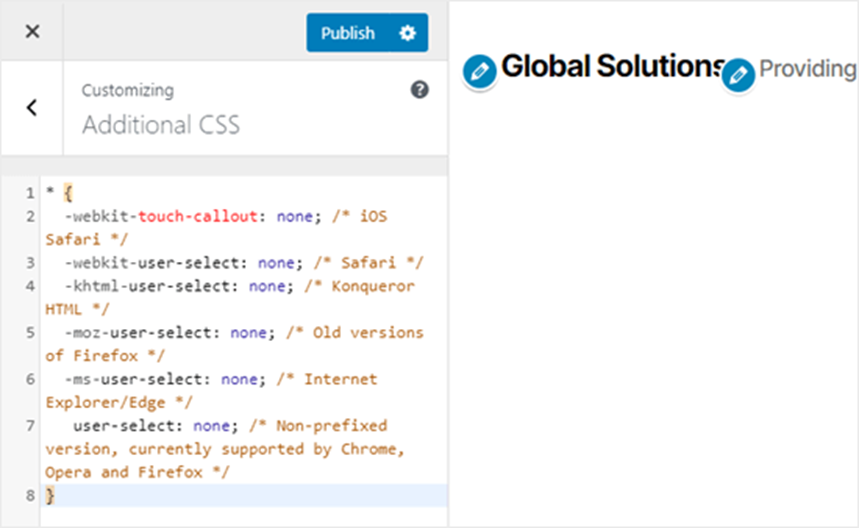Click the -ms-user-select property on line 6
The width and height of the screenshot is (859, 528).
(134, 379)
